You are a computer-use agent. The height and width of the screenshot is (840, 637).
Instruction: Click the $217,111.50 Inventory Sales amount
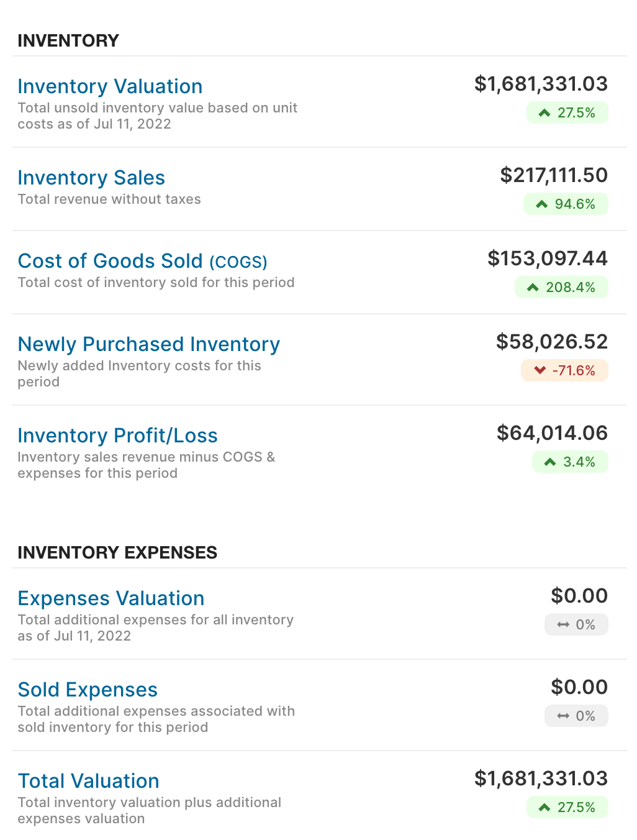[554, 175]
